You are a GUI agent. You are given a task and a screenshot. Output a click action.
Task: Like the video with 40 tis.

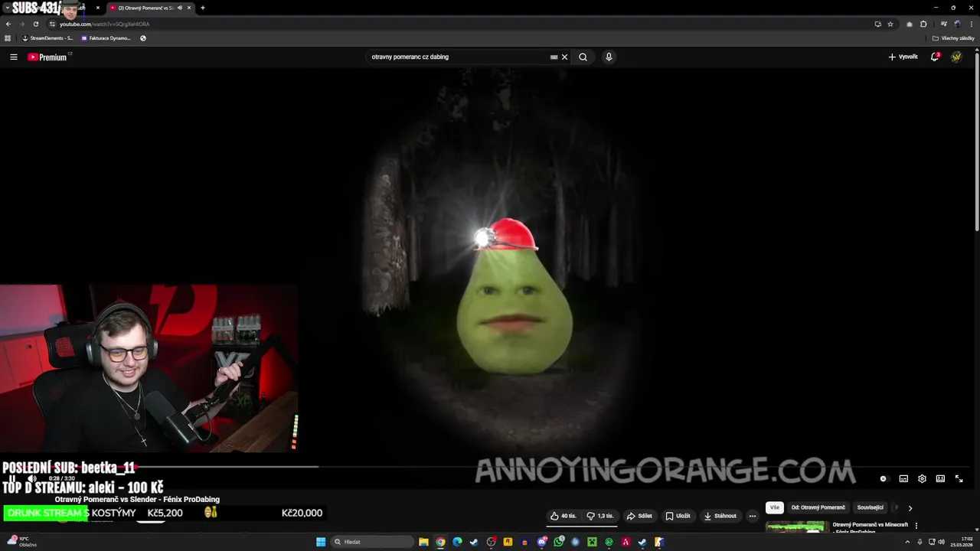(x=563, y=516)
